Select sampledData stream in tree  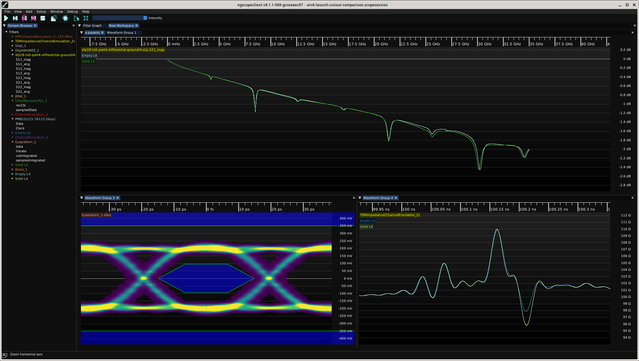coord(26,110)
